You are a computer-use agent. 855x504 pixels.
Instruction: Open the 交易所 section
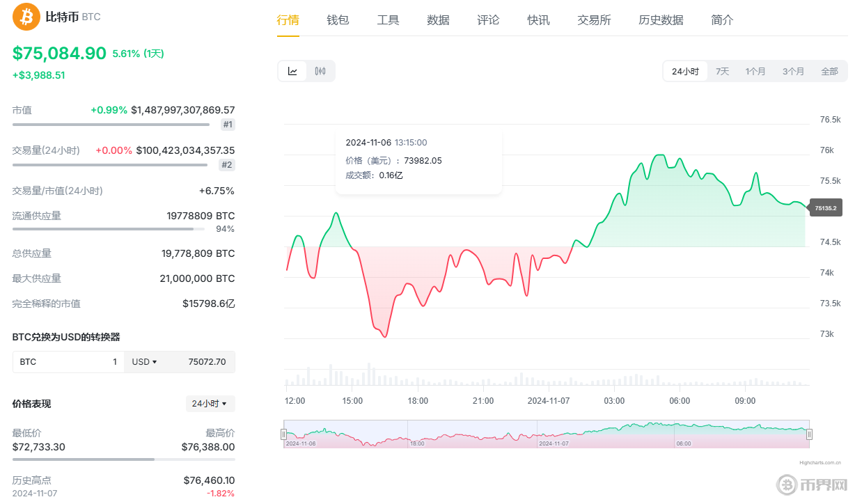[594, 20]
